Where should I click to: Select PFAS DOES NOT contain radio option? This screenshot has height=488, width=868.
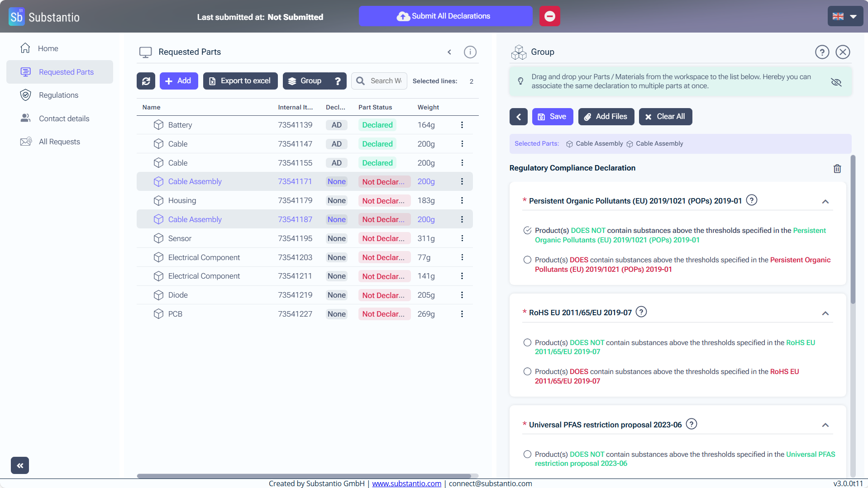click(x=527, y=455)
